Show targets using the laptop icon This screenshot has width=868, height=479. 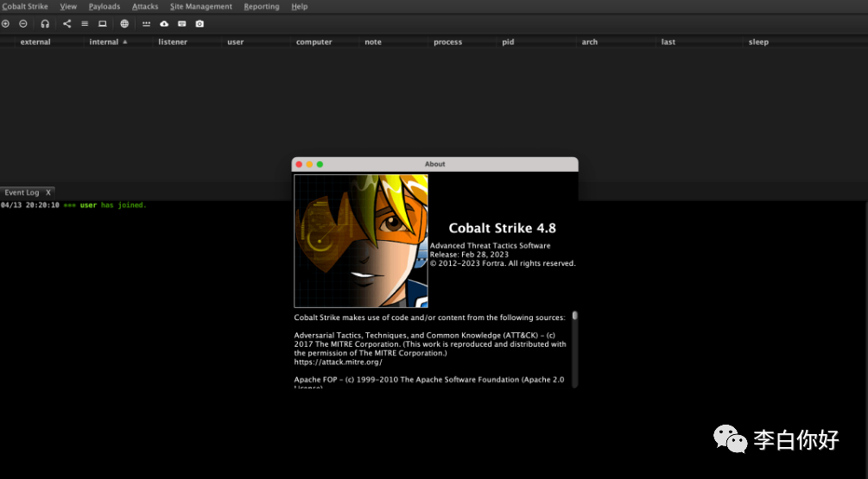click(103, 24)
